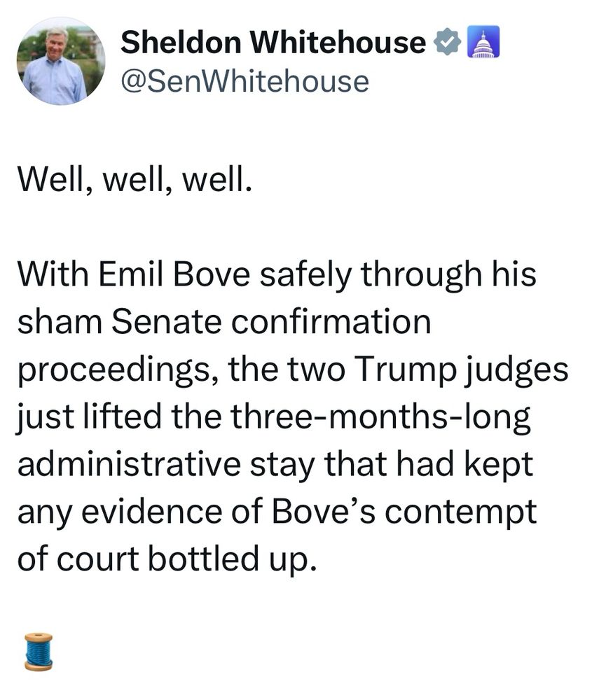Click the phrase 'sham Senate confirmation'
592x700 pixels.
pyautogui.click(x=224, y=321)
